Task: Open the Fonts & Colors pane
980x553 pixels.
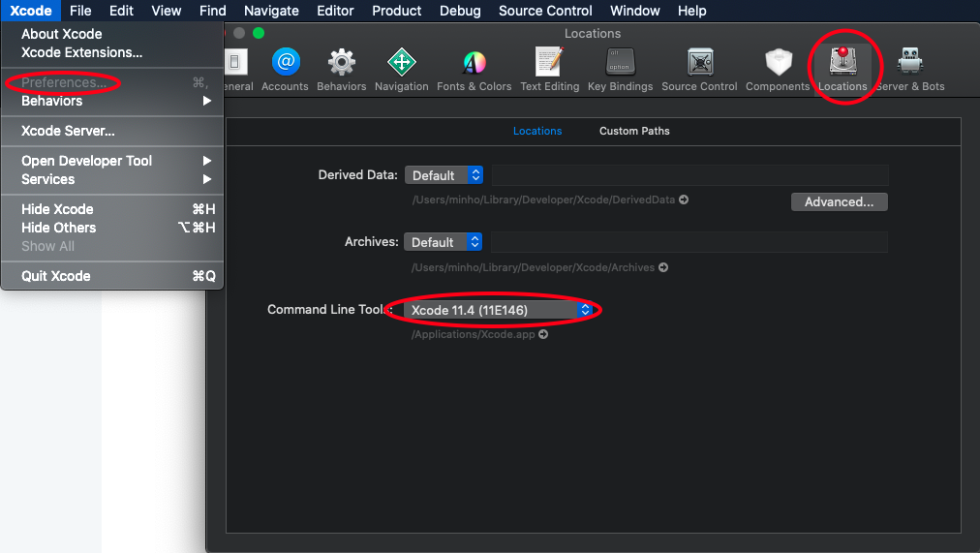Action: click(474, 70)
